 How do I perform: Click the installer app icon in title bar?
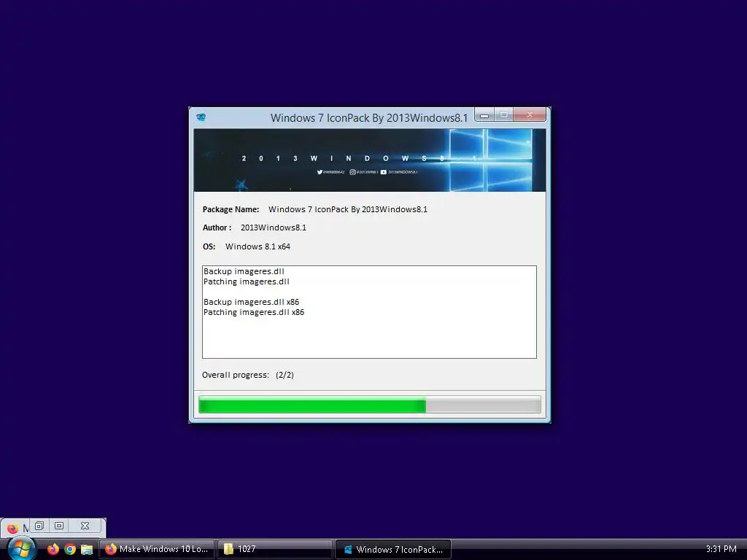pos(201,117)
